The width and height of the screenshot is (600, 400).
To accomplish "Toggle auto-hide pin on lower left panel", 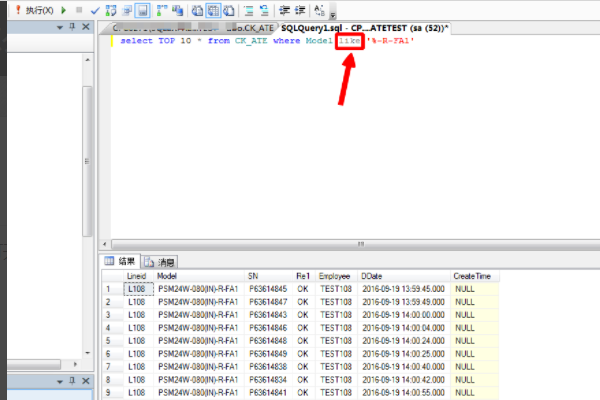I will [72, 381].
